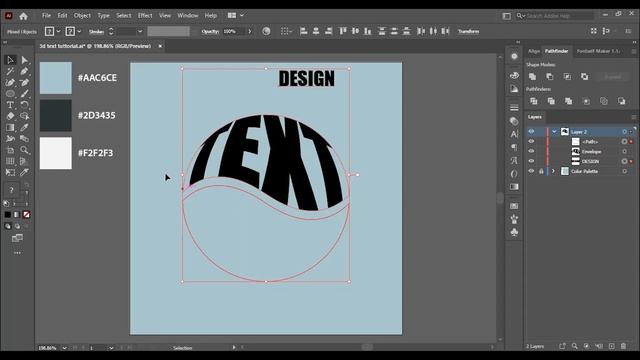Select the Direct Selection tool
The image size is (640, 360).
click(24, 60)
